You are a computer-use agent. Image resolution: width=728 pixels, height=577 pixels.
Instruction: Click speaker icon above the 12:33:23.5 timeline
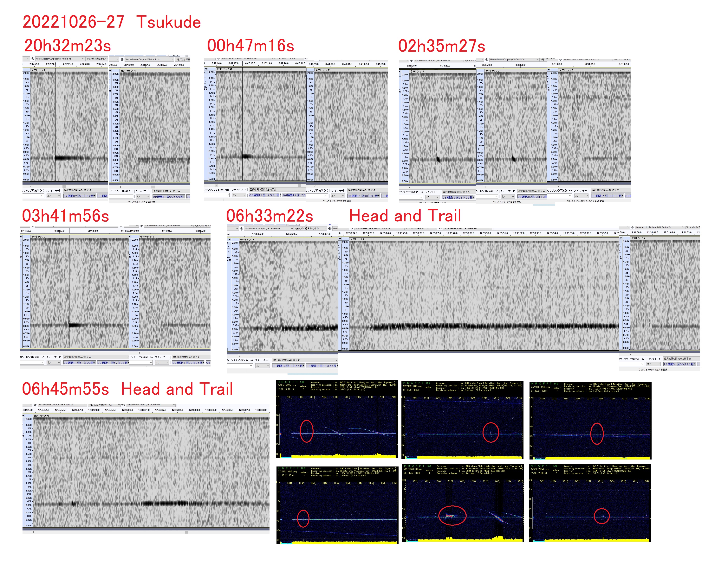[x=329, y=228]
